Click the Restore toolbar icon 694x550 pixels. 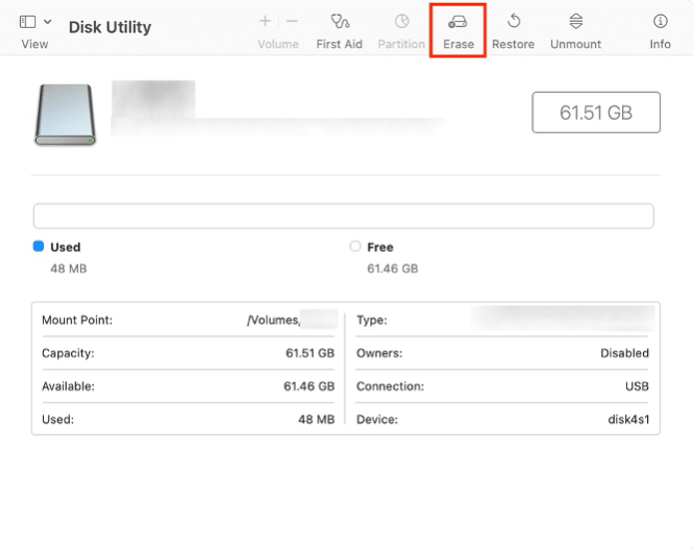(513, 21)
